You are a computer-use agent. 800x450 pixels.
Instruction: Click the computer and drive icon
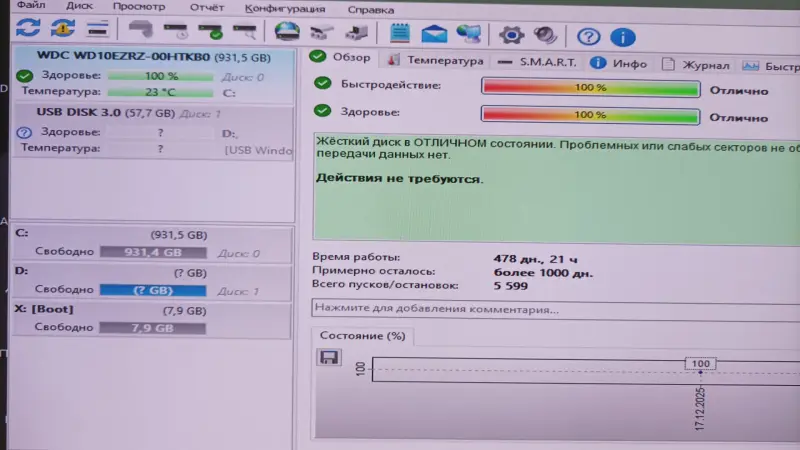pos(356,33)
